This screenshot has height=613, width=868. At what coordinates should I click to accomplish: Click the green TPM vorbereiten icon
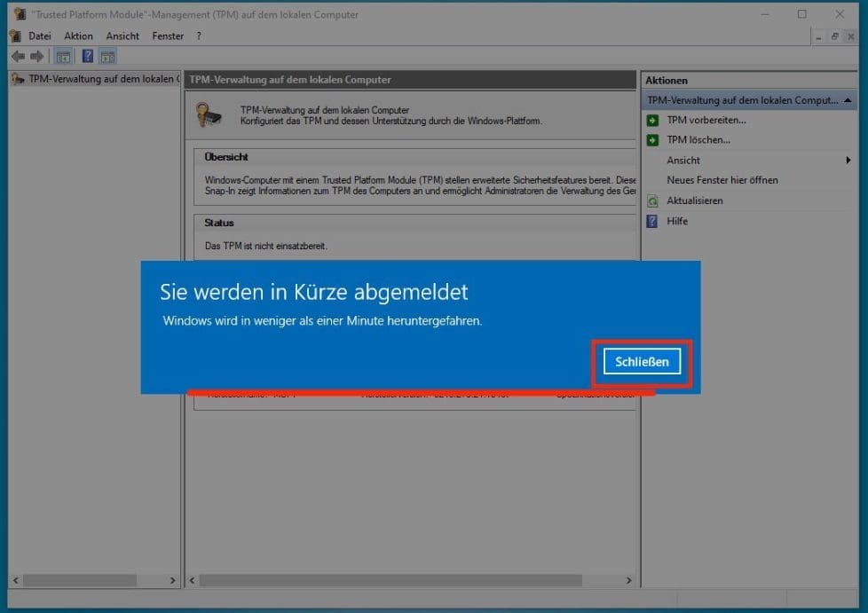click(x=652, y=120)
